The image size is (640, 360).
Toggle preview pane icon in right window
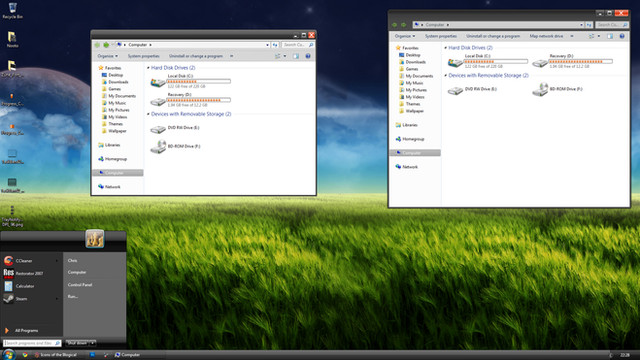(610, 36)
